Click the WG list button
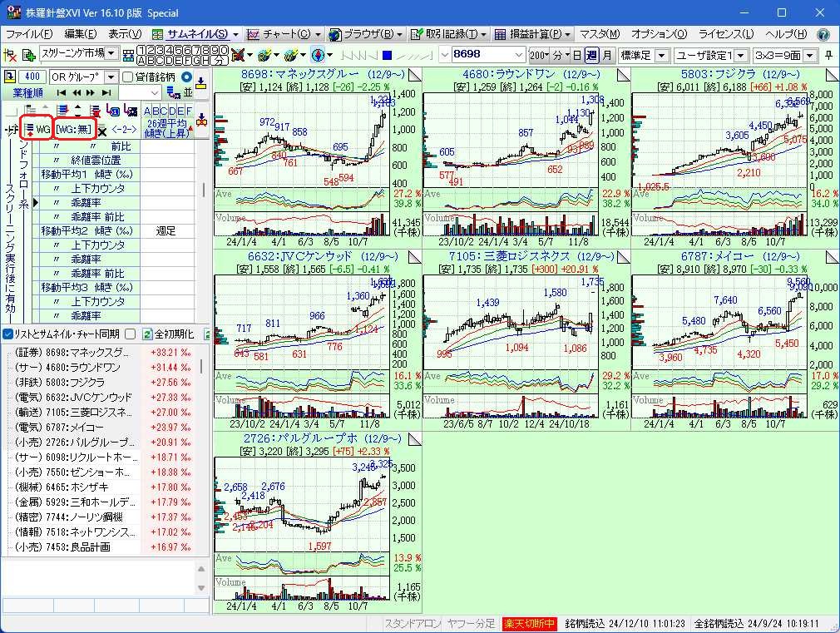Screen dimensions: 840x633 tap(37, 129)
